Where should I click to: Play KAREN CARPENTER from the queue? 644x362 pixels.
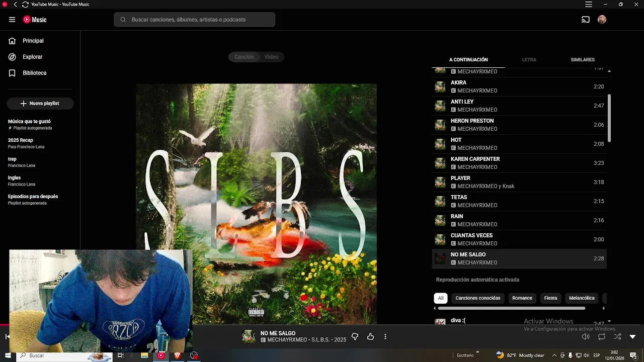(519, 163)
